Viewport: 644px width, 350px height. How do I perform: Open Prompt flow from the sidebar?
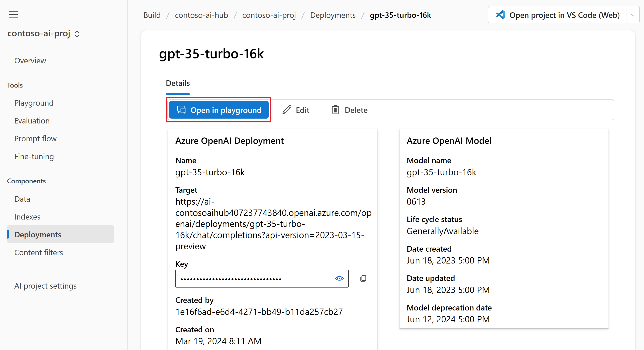click(35, 139)
